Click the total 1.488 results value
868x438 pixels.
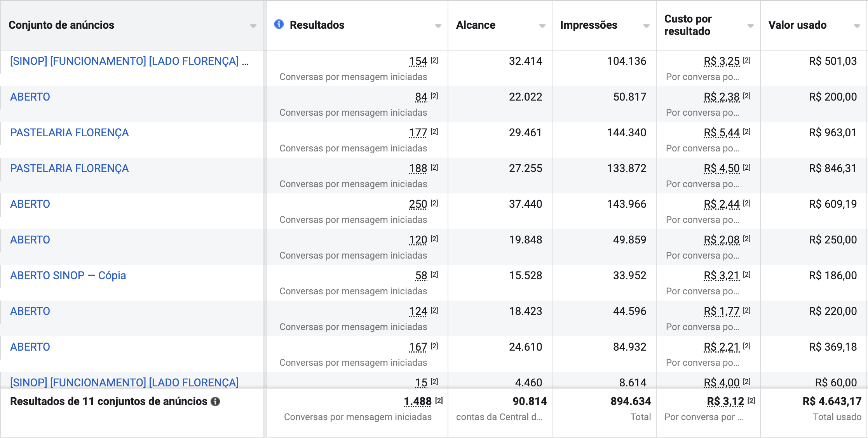pyautogui.click(x=418, y=401)
